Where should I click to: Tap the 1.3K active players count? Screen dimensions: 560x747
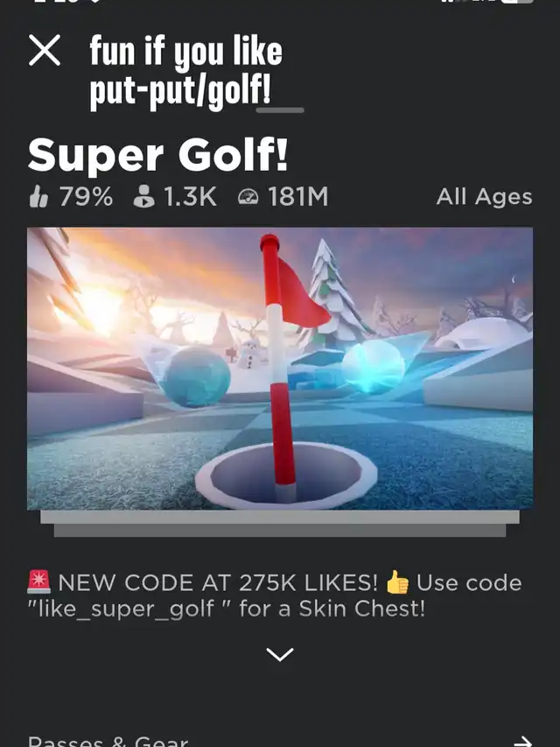pyautogui.click(x=191, y=196)
